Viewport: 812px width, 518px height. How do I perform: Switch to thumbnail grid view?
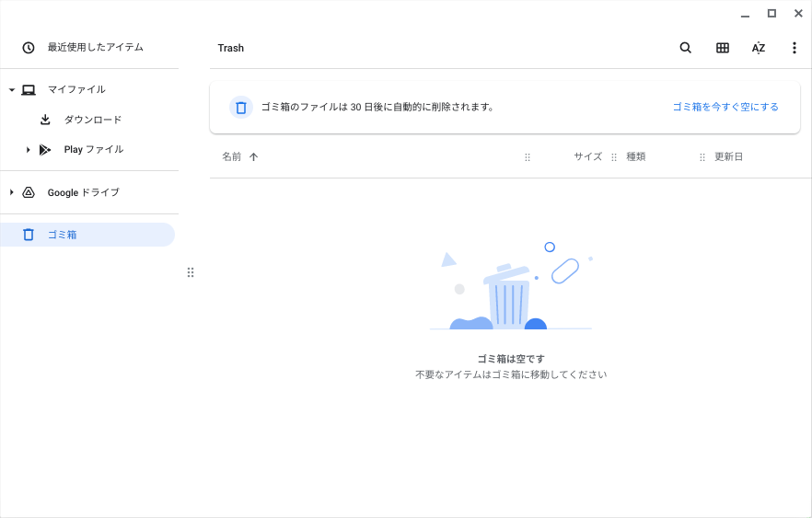[x=723, y=48]
